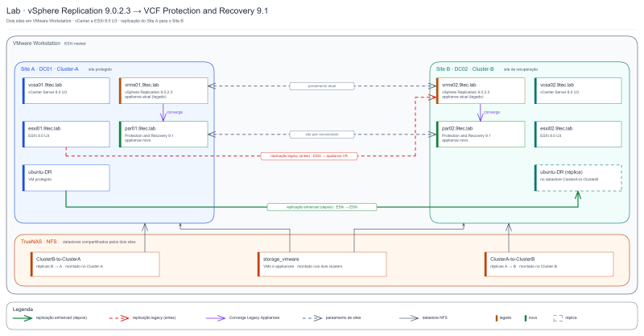The height and width of the screenshot is (336, 644).
Task: Click the 'Site B · DC02 · Cluster-B' heading
Action: 465,69
